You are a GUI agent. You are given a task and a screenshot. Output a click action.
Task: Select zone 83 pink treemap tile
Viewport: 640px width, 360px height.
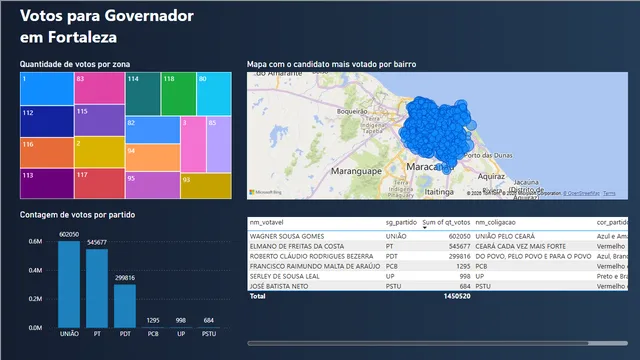pos(100,88)
